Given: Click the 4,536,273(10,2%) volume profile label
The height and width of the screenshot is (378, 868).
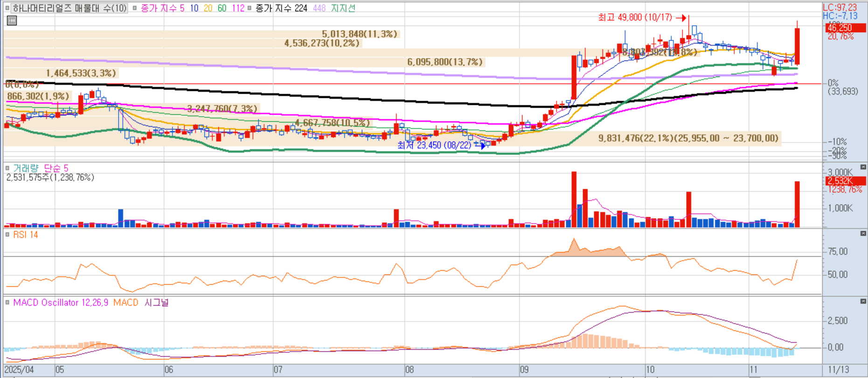Looking at the screenshot, I should tap(322, 43).
